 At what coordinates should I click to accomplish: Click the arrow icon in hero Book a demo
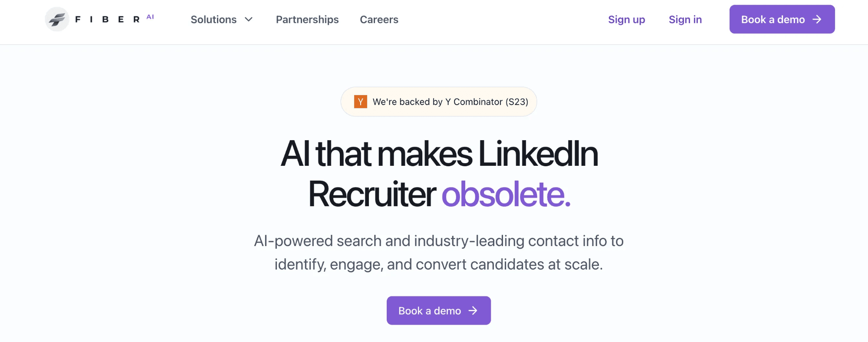point(473,311)
